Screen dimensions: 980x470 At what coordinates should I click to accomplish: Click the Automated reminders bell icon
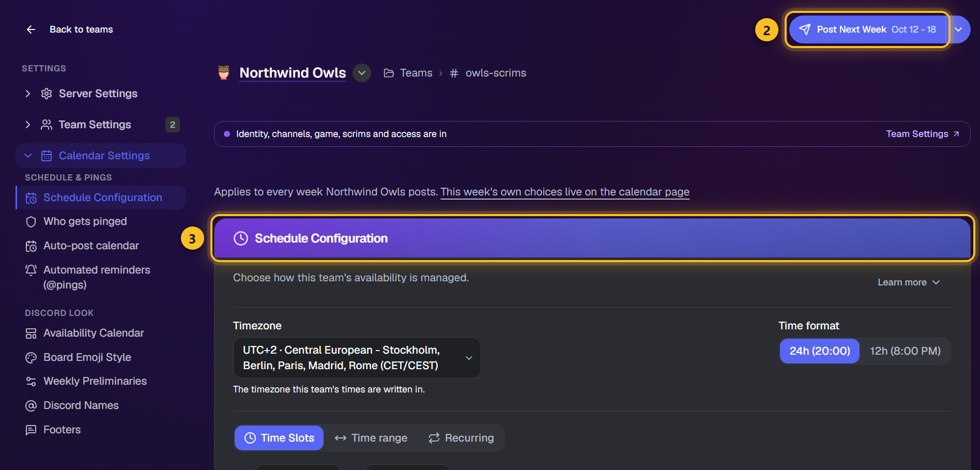coord(31,270)
